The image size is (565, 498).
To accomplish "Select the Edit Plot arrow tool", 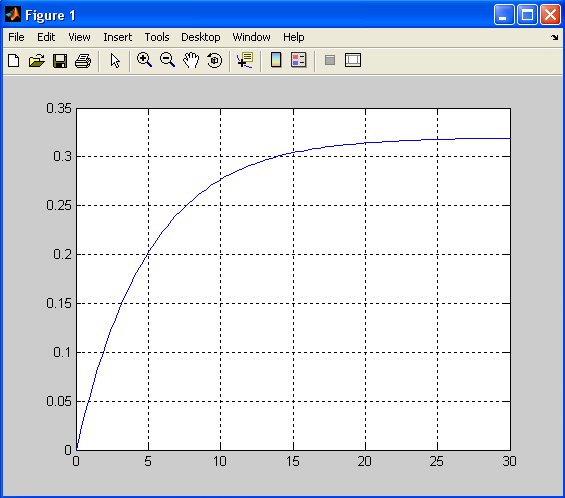I will tap(115, 61).
